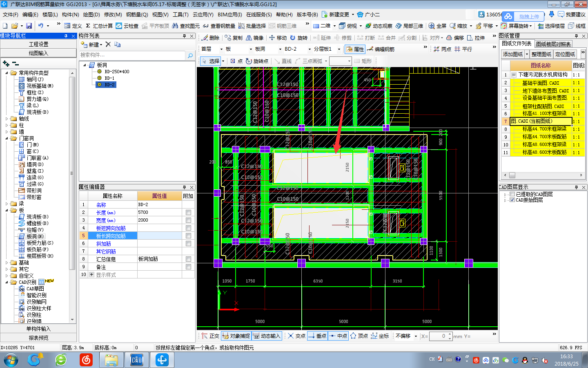Screen dimensions: 588x368
Task: Open the BIM应用(I) menu
Action: (x=229, y=14)
